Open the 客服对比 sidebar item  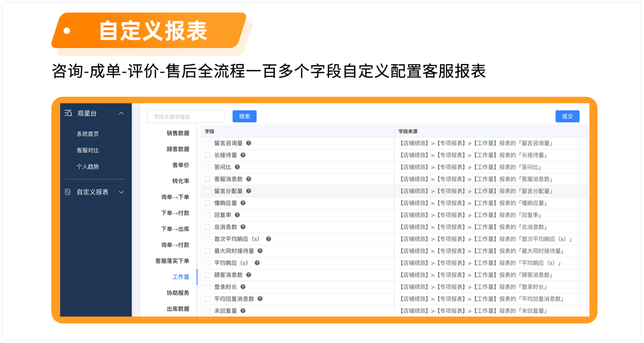coord(88,150)
